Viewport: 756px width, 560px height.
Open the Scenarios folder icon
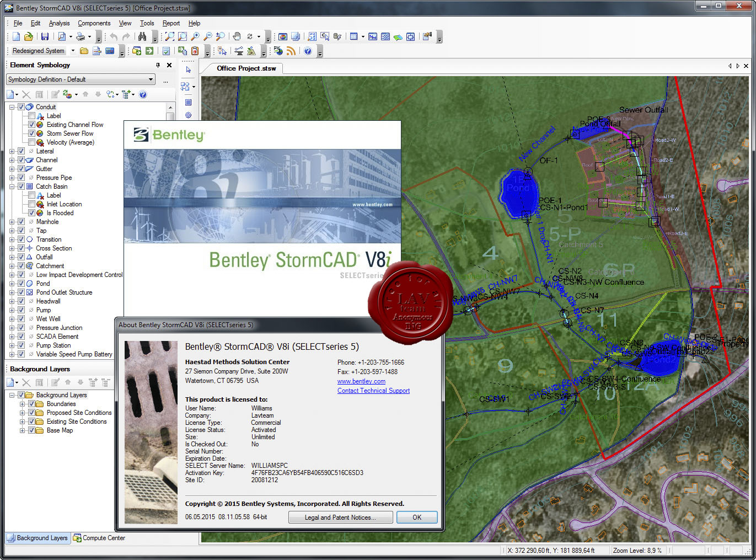84,51
